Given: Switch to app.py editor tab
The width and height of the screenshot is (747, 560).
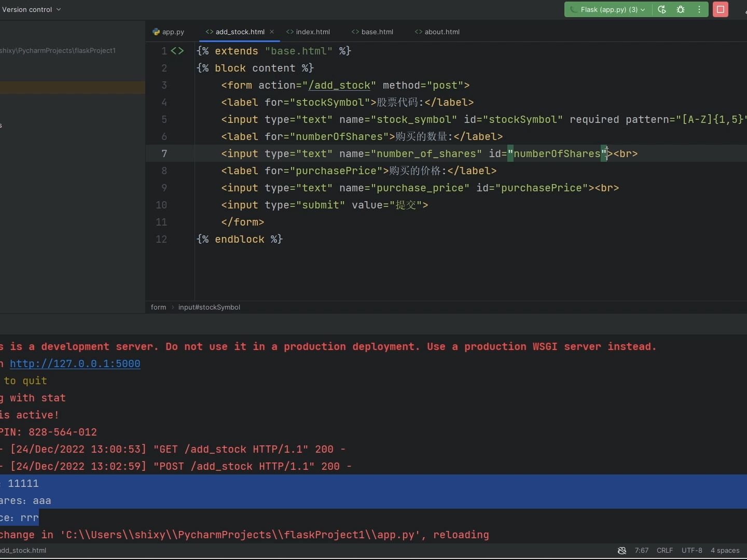Looking at the screenshot, I should pos(169,32).
